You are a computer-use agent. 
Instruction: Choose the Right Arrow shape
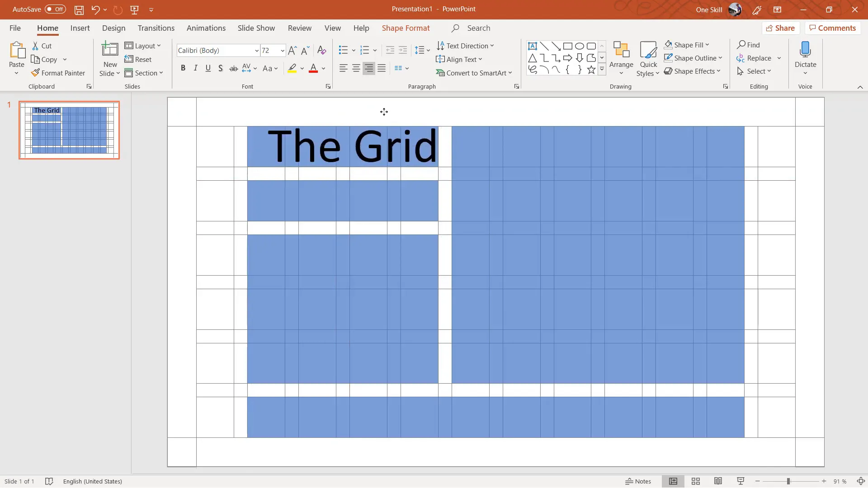click(x=568, y=58)
